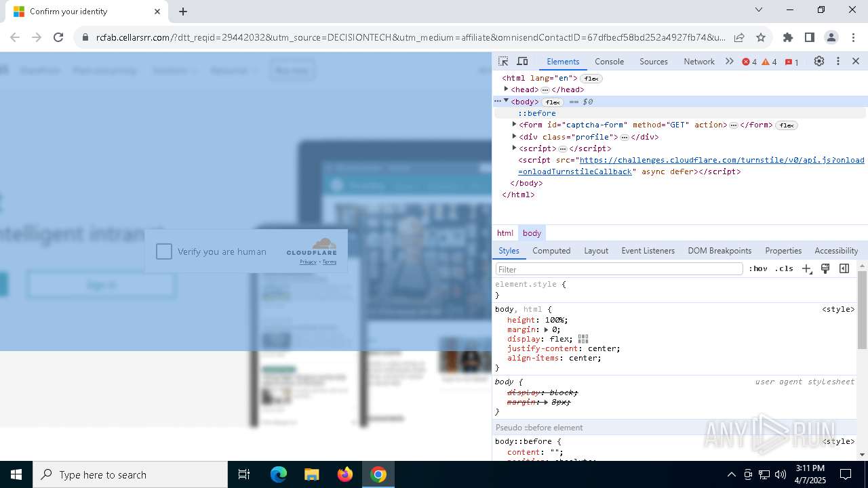Open the Event Listeners tab
Screen dimensions: 868x488
[x=648, y=251]
